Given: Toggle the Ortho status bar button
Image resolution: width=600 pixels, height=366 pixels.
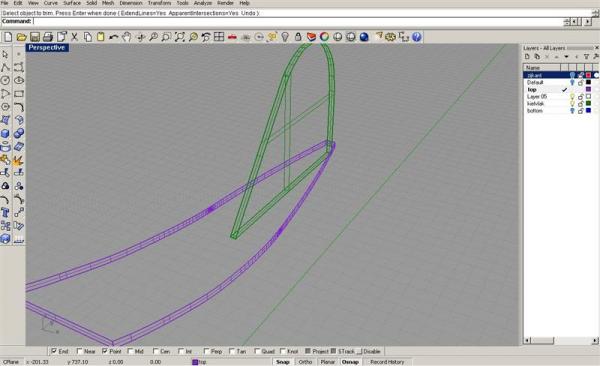Looking at the screenshot, I should [x=305, y=362].
